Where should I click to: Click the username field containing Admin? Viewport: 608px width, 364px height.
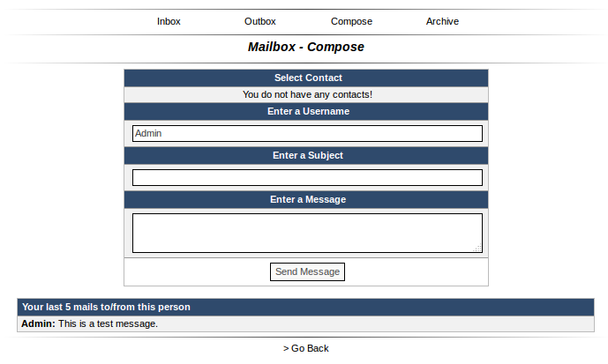307,133
